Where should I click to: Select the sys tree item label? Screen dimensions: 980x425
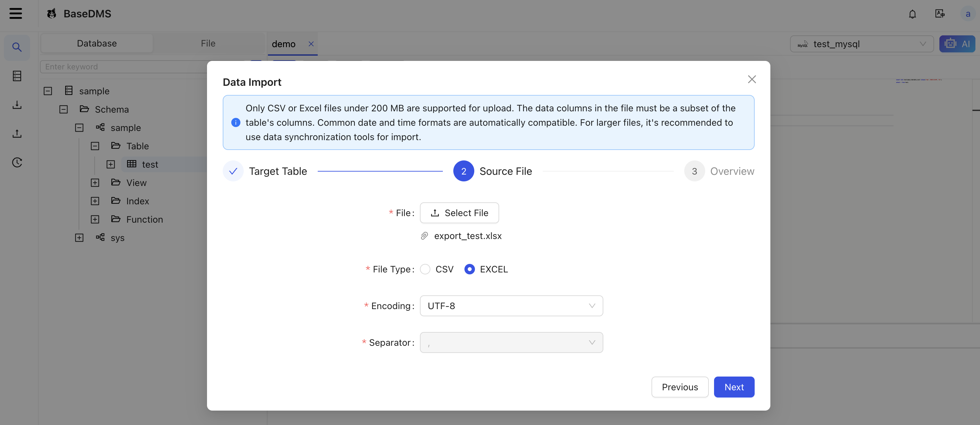(118, 238)
